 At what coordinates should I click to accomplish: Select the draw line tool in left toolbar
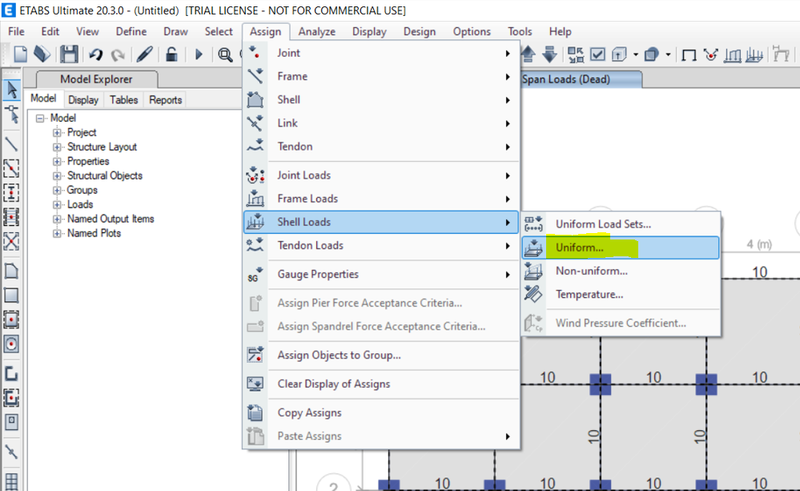coord(11,144)
